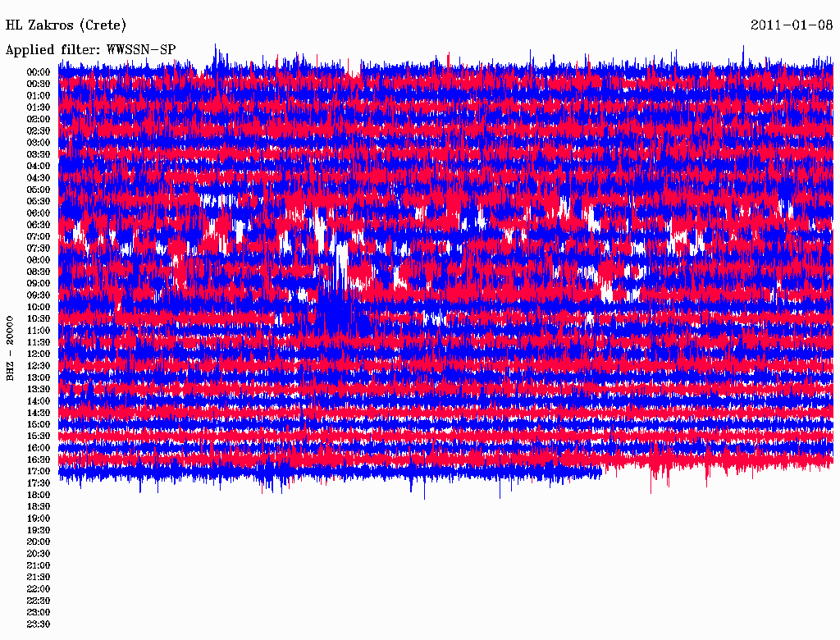Select the 15:00 time label

(39, 424)
